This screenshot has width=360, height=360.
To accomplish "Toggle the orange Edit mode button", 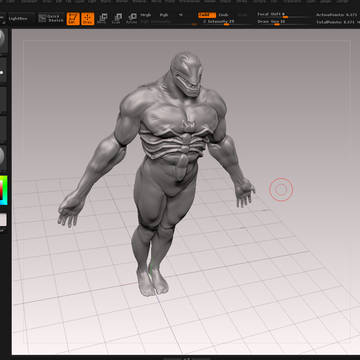I will click(73, 19).
